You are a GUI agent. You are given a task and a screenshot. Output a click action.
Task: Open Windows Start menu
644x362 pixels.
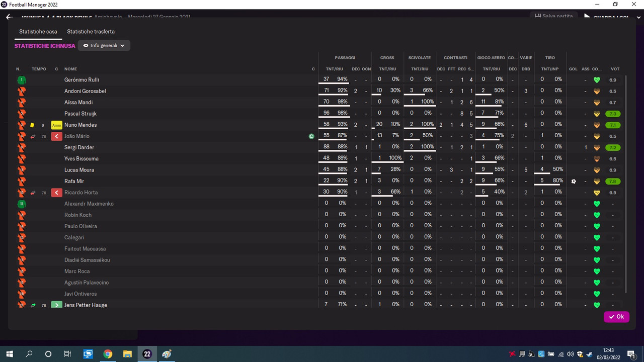tap(9, 354)
